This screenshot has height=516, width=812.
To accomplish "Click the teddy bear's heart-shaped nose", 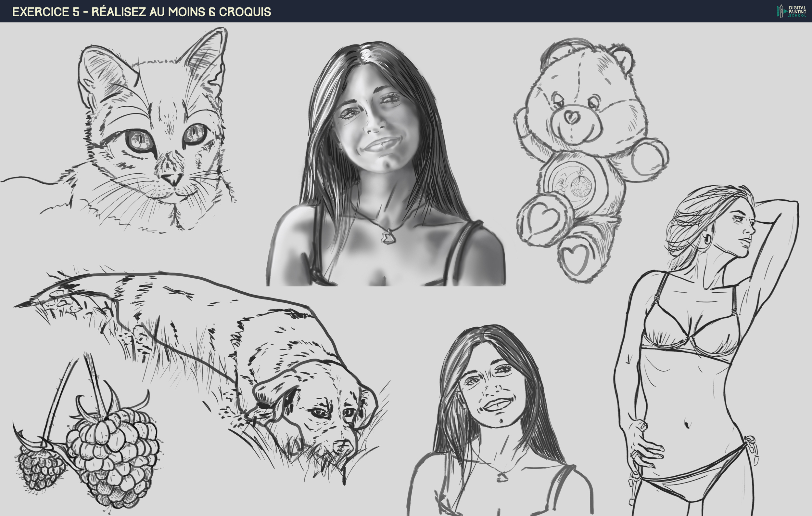I will (572, 117).
